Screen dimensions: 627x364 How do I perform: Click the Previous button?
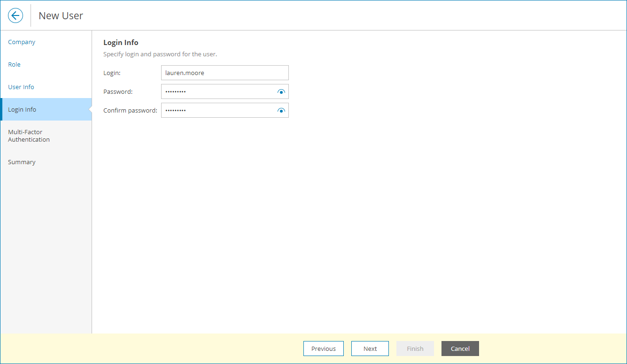(x=323, y=349)
